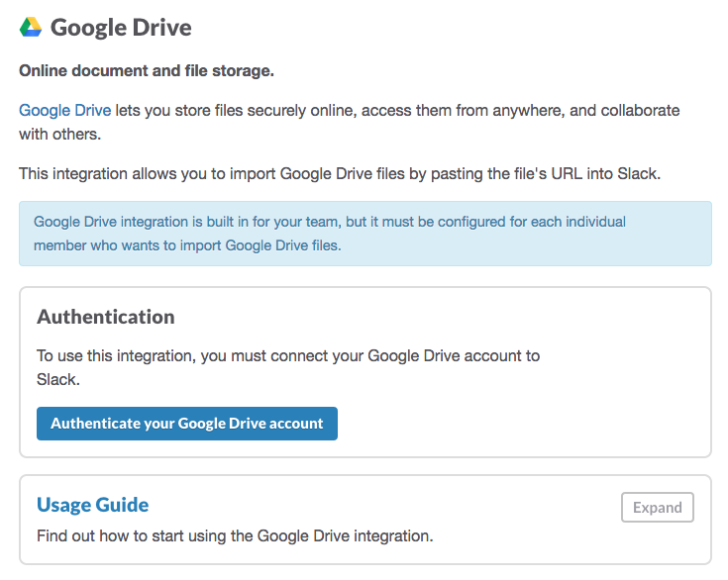The width and height of the screenshot is (728, 580).
Task: Click 'member who wants to import' banner line
Action: tap(186, 245)
